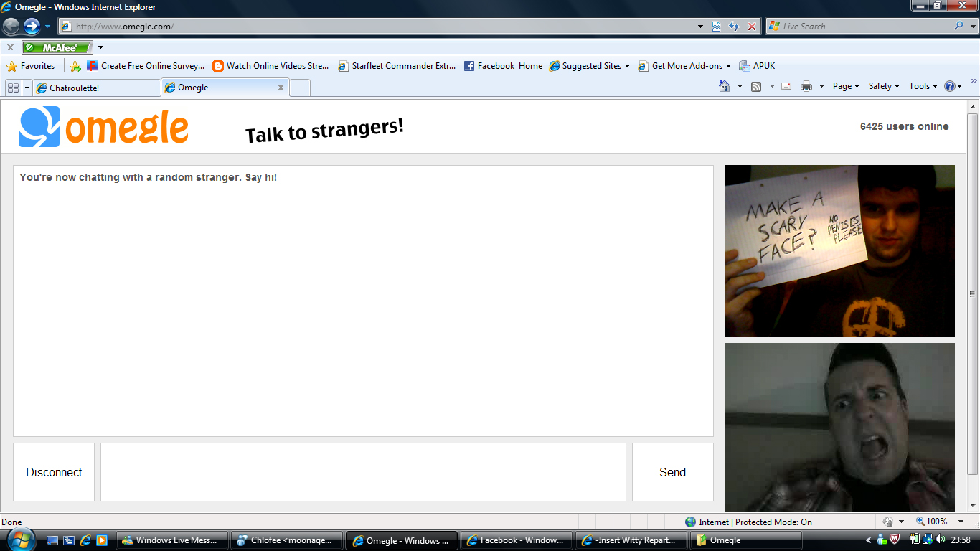
Task: Click the Live Search magnifier icon
Action: coord(958,26)
